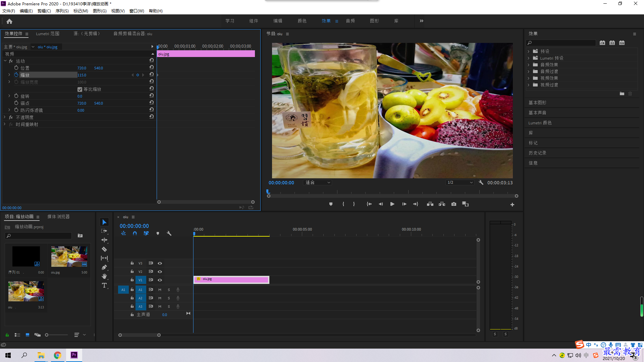Select the Track Select Forward tool
The image size is (644, 362).
pyautogui.click(x=104, y=231)
